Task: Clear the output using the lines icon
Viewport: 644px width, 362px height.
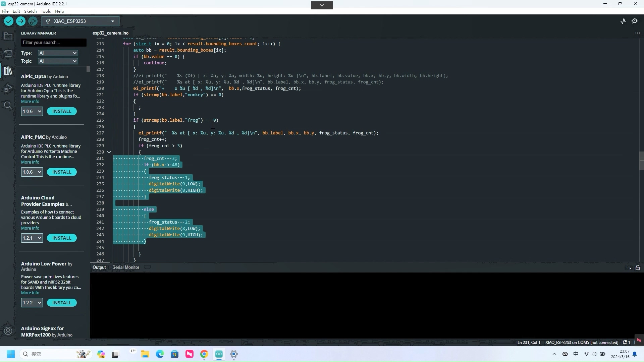Action: click(x=629, y=267)
